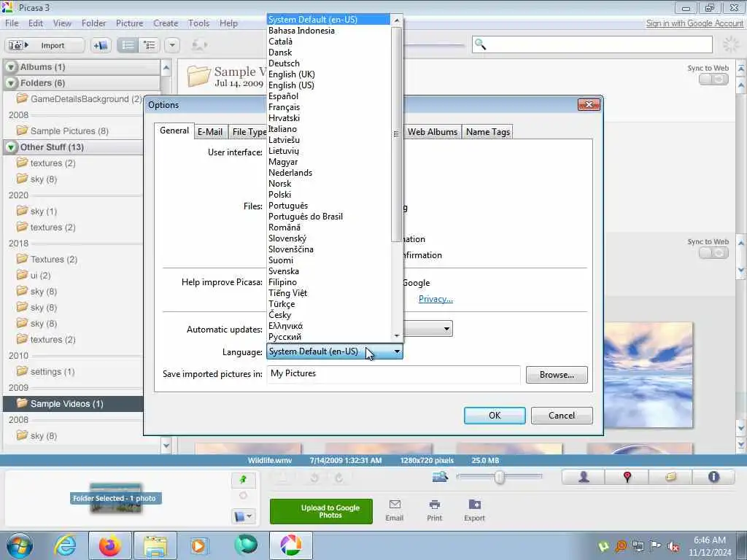Click the Windows Start button
This screenshot has width=747, height=560.
coord(20,545)
